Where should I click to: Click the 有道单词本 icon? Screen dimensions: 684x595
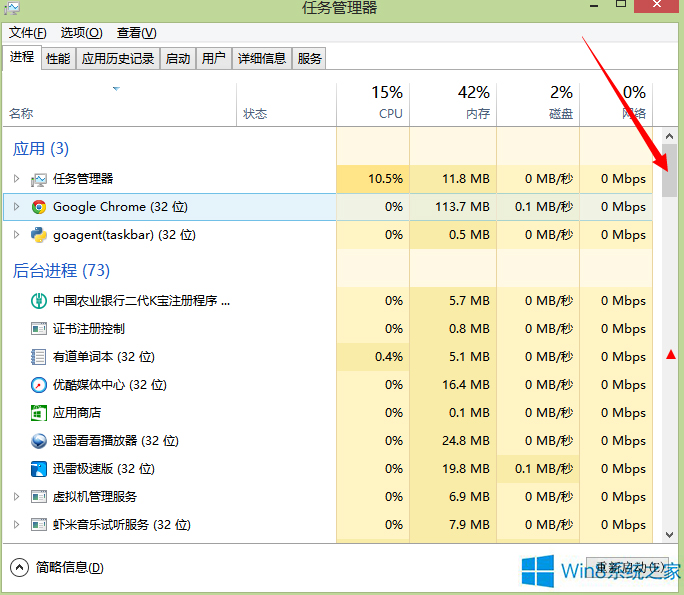[38, 357]
